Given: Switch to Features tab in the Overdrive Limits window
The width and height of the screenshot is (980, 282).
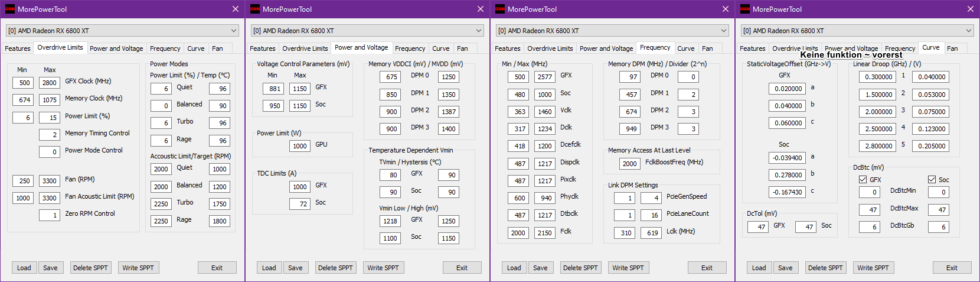Looking at the screenshot, I should point(18,48).
